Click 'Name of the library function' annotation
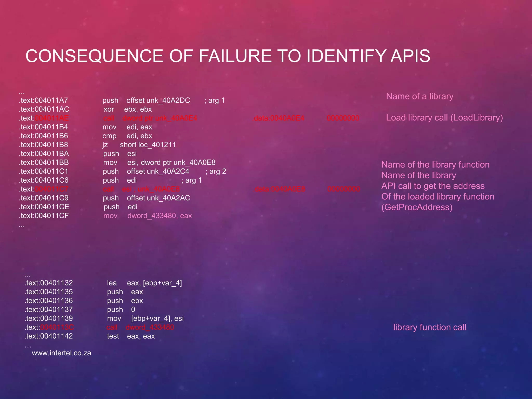Viewport: 532px width, 399px height. (x=435, y=165)
